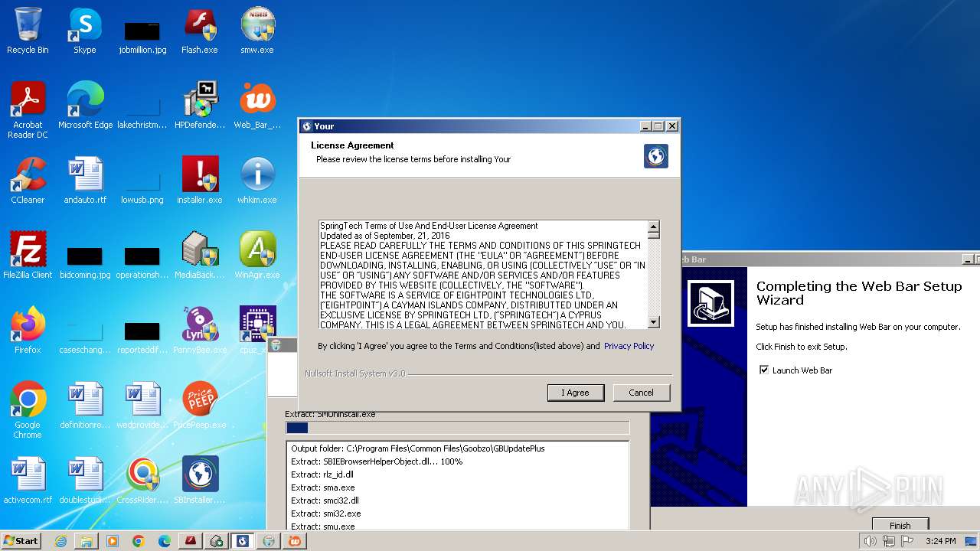Select the Web_Bar installer desktop icon
The height and width of the screenshot is (551, 980).
(x=257, y=106)
